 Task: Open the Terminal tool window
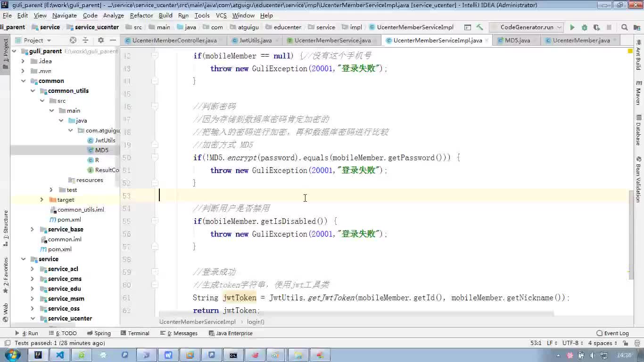pos(134,333)
